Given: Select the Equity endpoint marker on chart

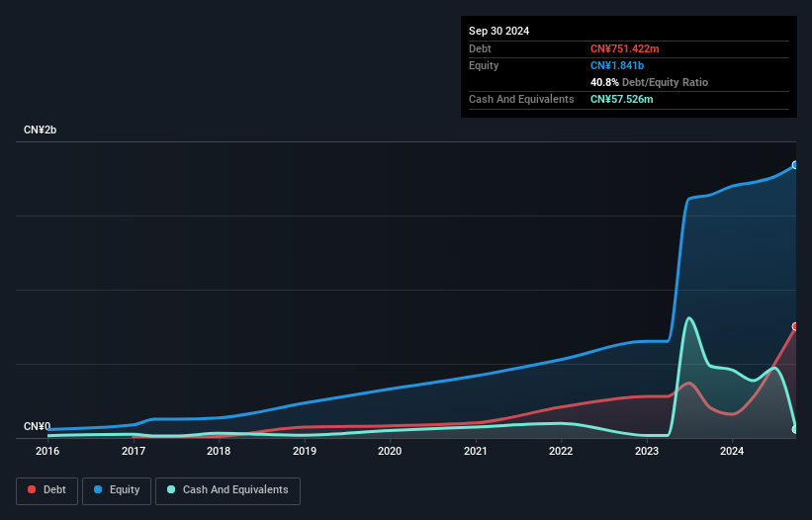Looking at the screenshot, I should 795,165.
